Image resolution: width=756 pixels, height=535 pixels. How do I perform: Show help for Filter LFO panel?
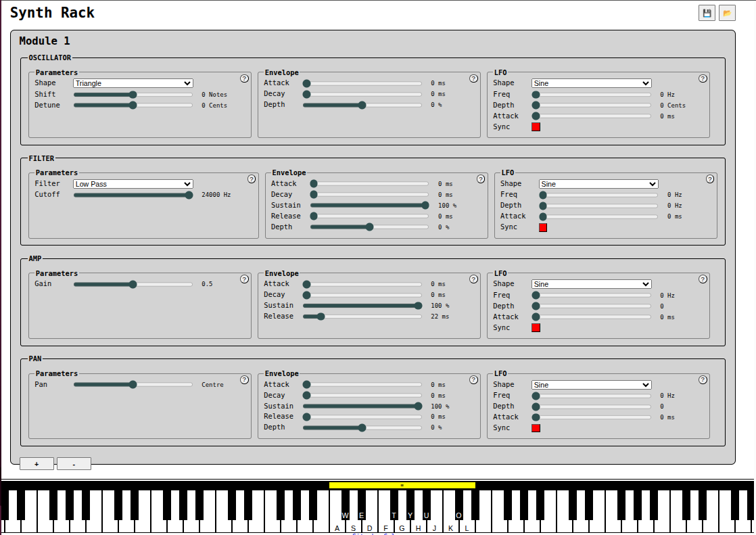(710, 179)
